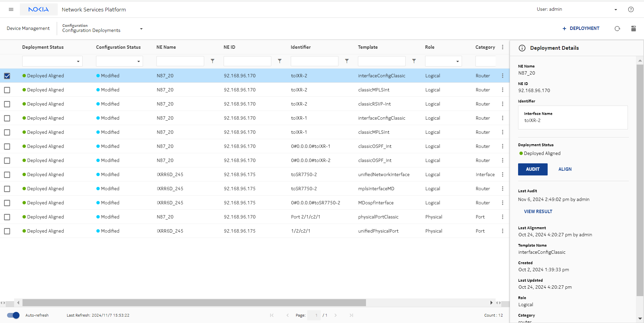Open the hamburger main menu

click(x=11, y=9)
